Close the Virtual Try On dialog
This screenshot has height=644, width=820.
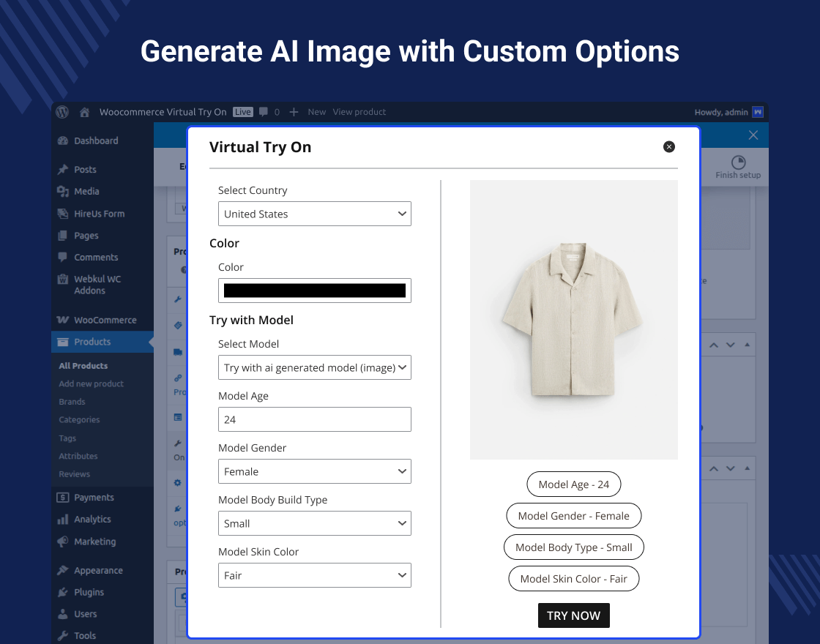(x=668, y=147)
